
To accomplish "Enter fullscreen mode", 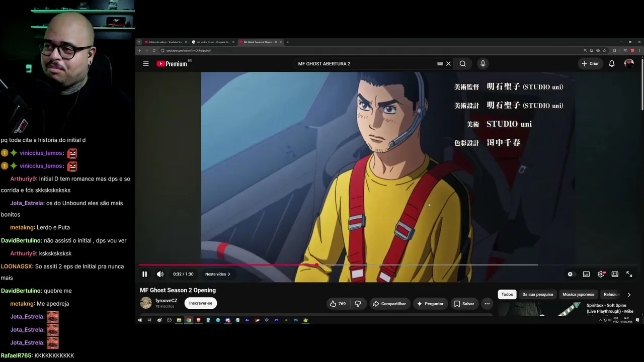I will pos(629,274).
